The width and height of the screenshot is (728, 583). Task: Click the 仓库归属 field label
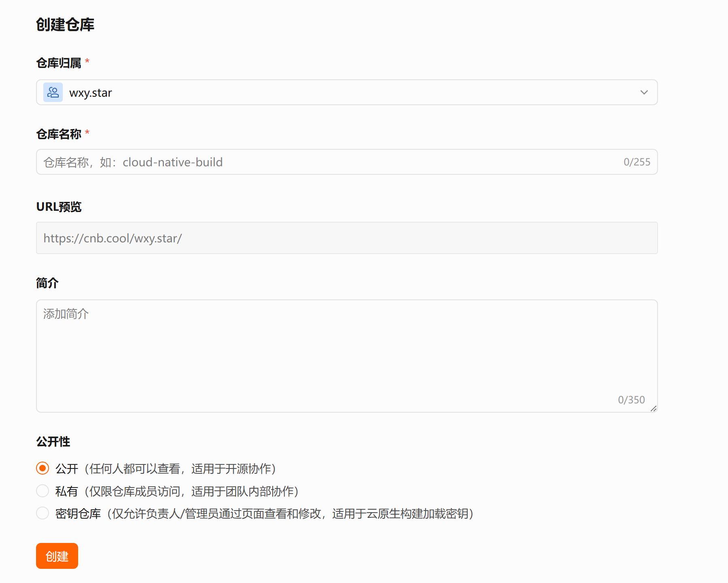pyautogui.click(x=59, y=63)
